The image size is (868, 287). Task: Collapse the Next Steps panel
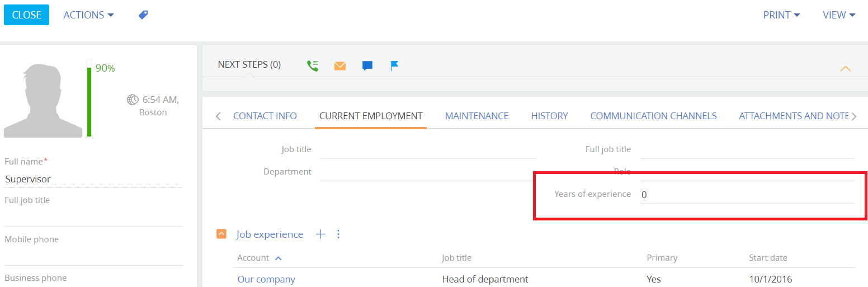pos(845,69)
